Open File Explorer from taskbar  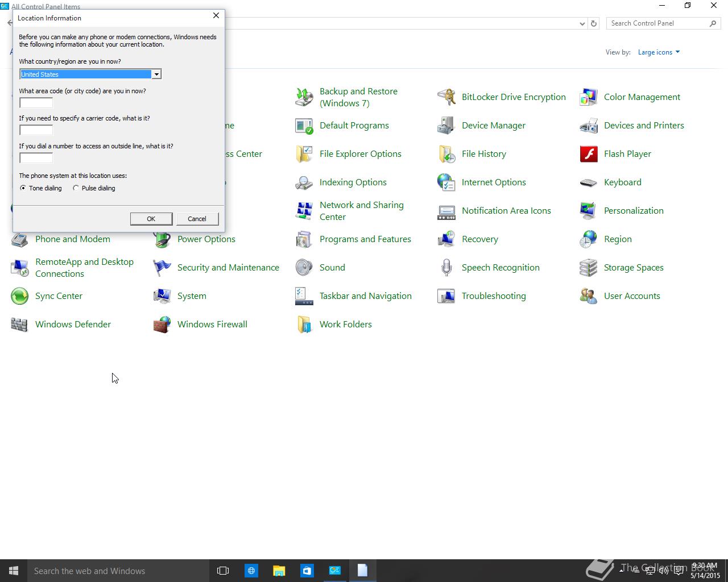[x=279, y=571]
